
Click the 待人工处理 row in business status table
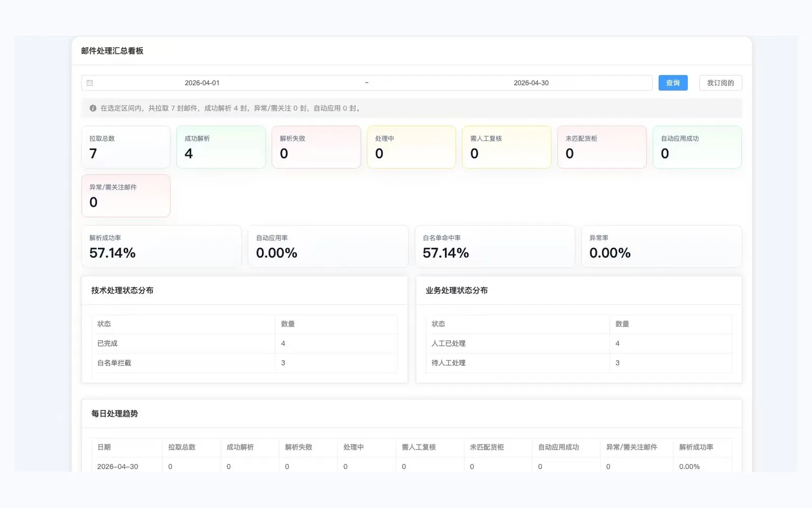coord(579,363)
